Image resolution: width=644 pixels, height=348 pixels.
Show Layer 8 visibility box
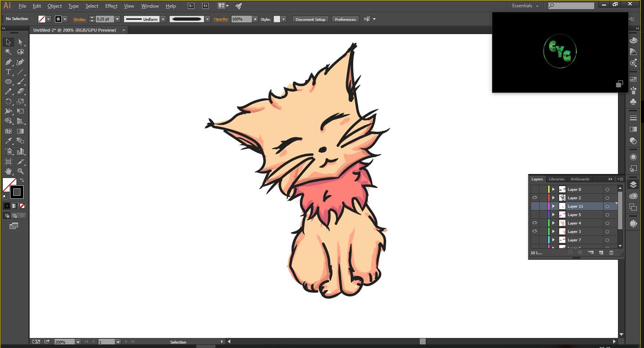pyautogui.click(x=535, y=189)
